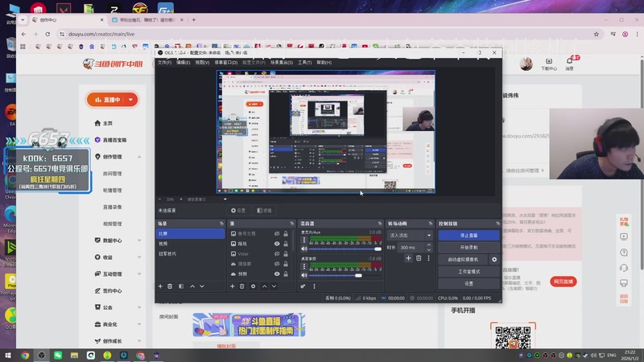Viewport: 644px width, 362px height.
Task: Expand the 收益 sidebar section
Action: (x=139, y=257)
